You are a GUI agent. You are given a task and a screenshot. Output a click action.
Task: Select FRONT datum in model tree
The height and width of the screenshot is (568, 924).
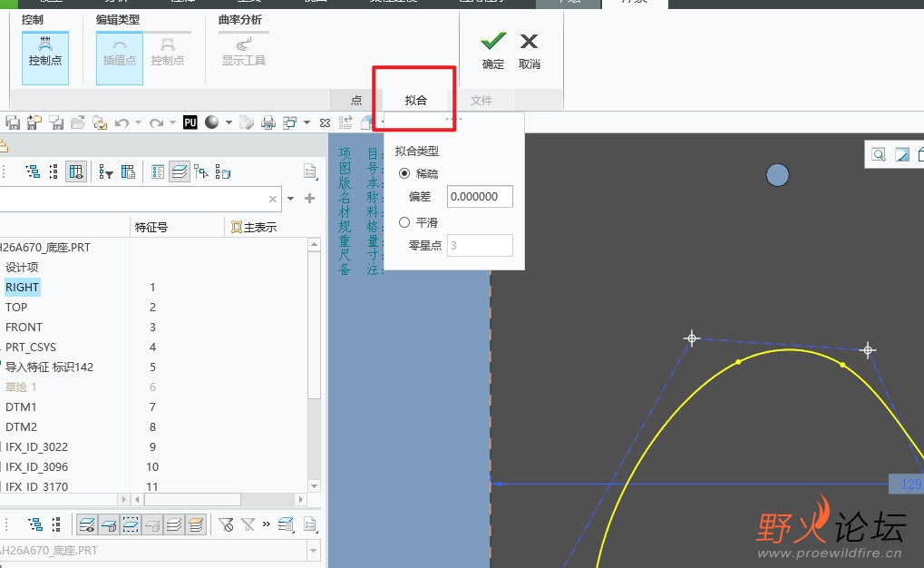[x=24, y=328]
